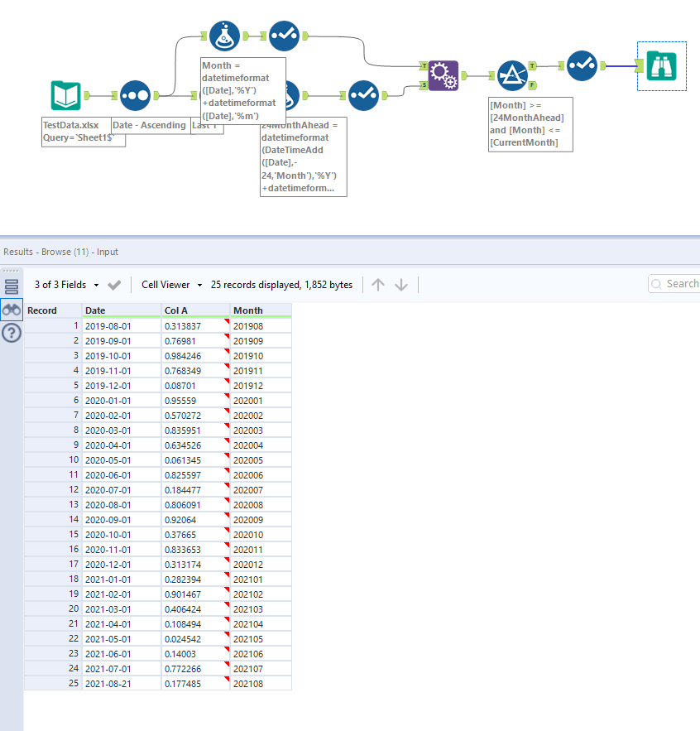Viewport: 700px width, 731px height.
Task: Click the 24MonthAhead formula annotation box
Action: [304, 158]
